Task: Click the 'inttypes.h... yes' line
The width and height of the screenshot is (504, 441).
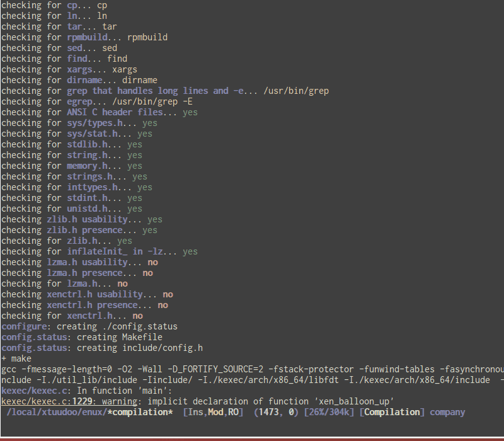Action: [77, 187]
